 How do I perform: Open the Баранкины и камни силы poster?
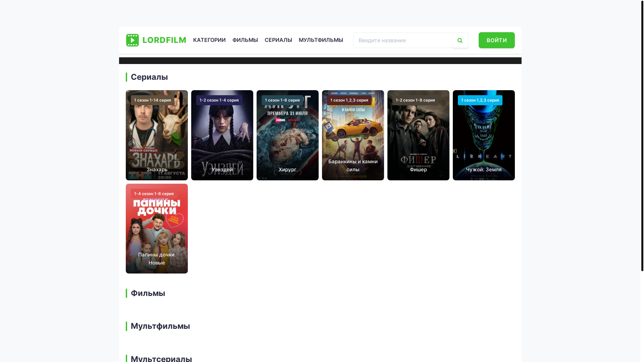pyautogui.click(x=353, y=135)
